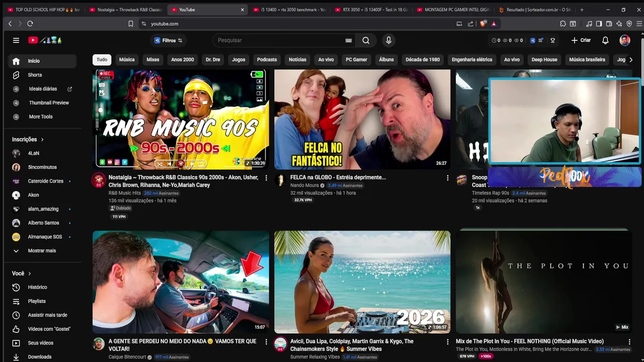Bookmark this page in the address bar

pos(130,24)
